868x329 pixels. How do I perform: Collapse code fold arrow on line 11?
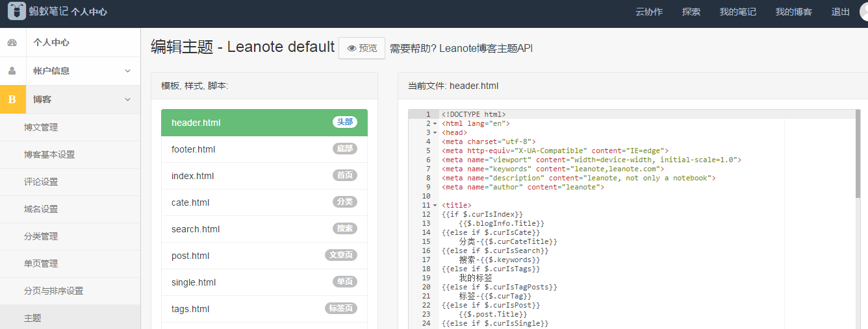tap(435, 205)
